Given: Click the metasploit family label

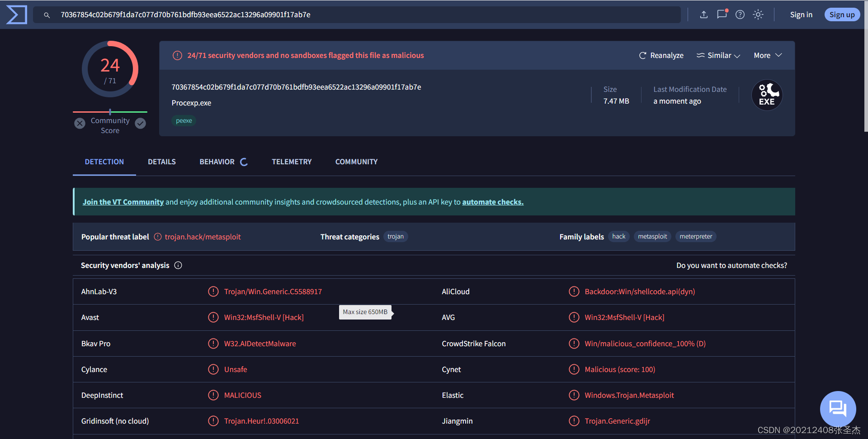Looking at the screenshot, I should tap(652, 236).
